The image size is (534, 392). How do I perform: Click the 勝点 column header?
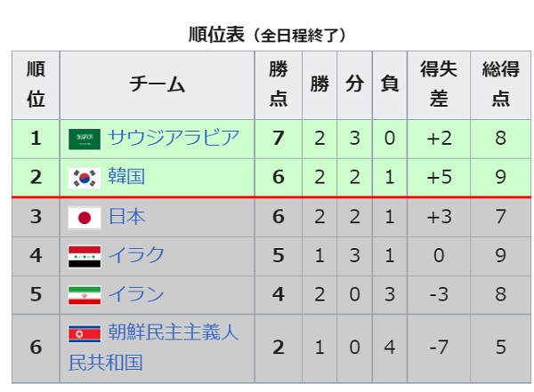(x=279, y=85)
